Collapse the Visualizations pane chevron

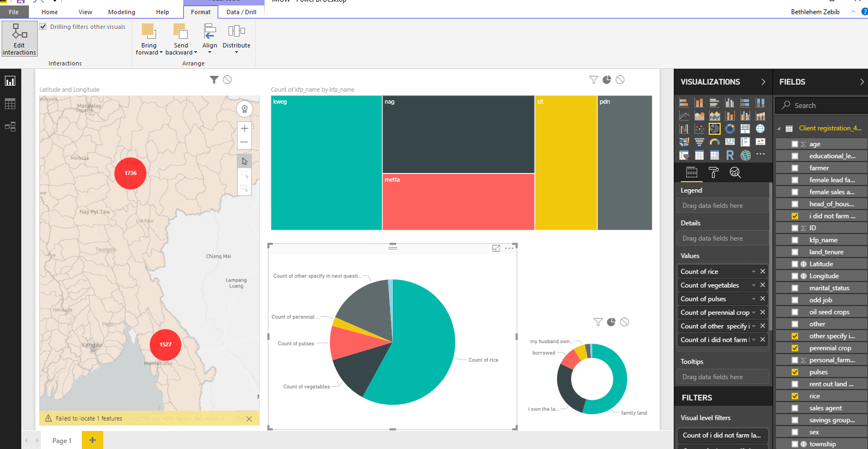(x=763, y=82)
